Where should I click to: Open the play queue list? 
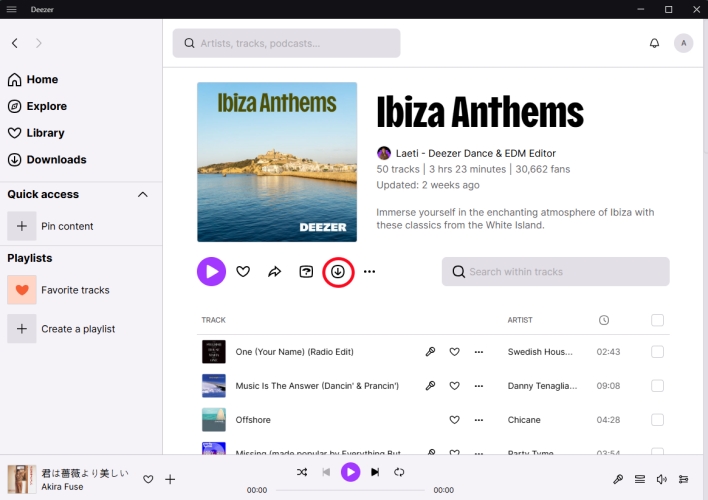point(640,479)
